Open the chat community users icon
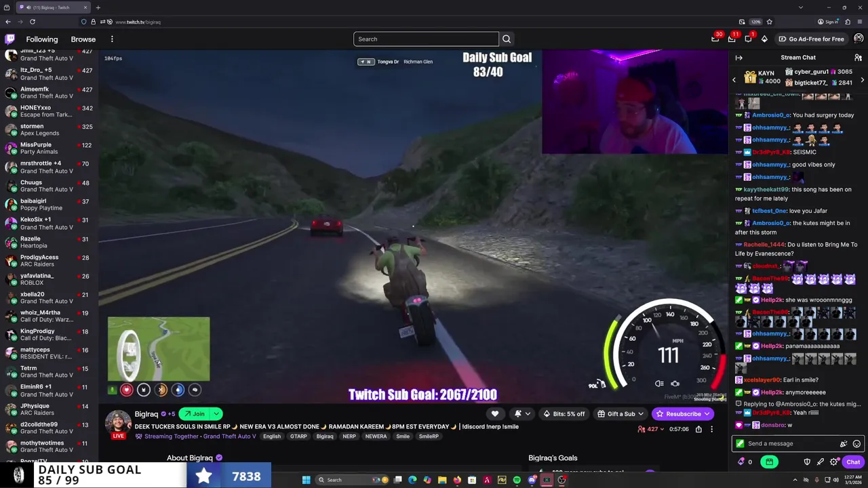Screen dimensions: 868x488 tap(858, 58)
